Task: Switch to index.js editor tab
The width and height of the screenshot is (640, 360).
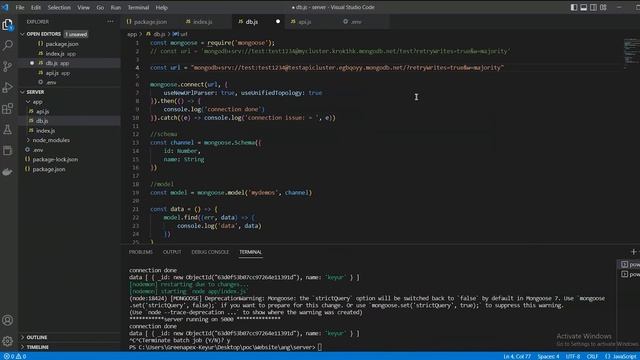Action: click(x=203, y=22)
